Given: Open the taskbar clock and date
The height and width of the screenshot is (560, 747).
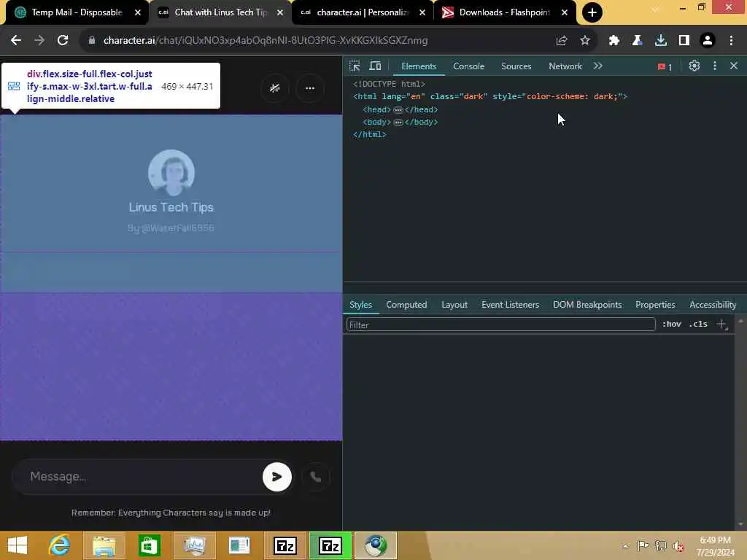Looking at the screenshot, I should tap(715, 546).
